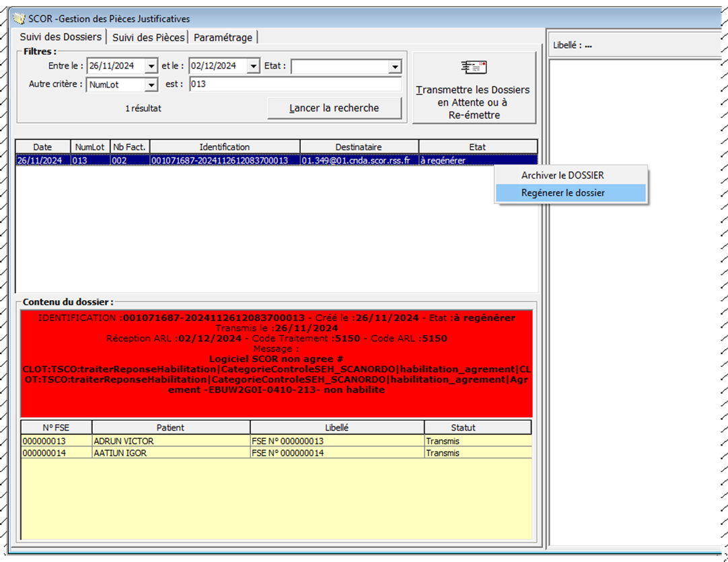
Task: Open the 'Entre le' date dropdown arrow
Action: (151, 67)
